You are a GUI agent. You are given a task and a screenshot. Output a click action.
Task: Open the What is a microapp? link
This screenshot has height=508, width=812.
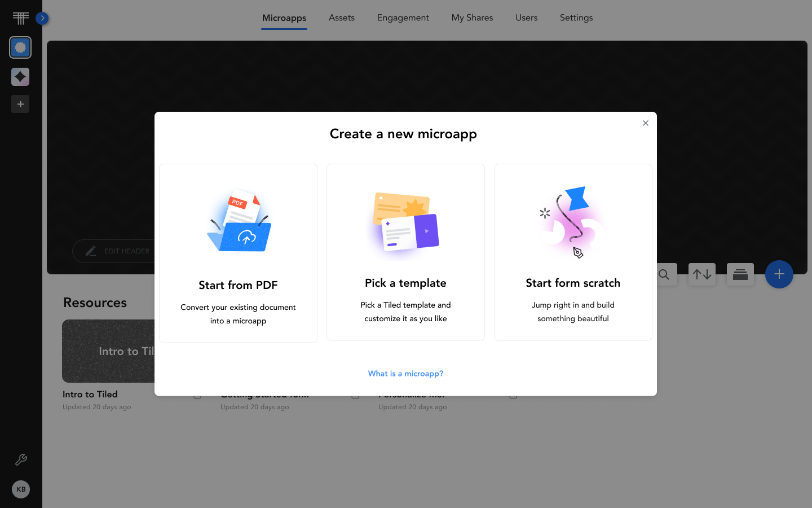pyautogui.click(x=405, y=374)
